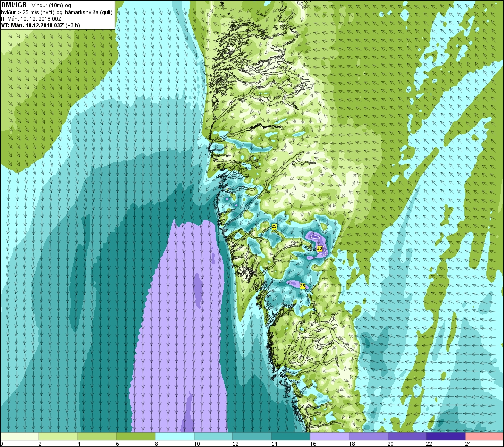
Task: Click the yellow 25 marker beside the small purple streak
Action: click(x=302, y=286)
